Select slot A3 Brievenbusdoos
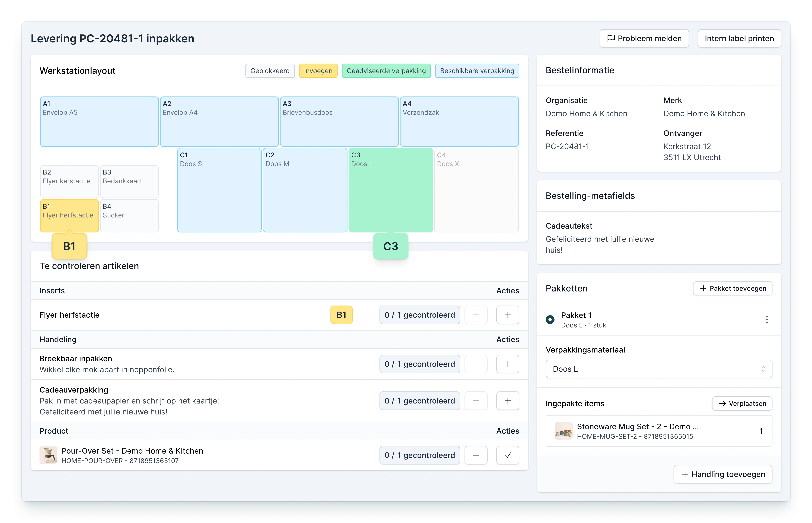The height and width of the screenshot is (523, 812). click(339, 122)
